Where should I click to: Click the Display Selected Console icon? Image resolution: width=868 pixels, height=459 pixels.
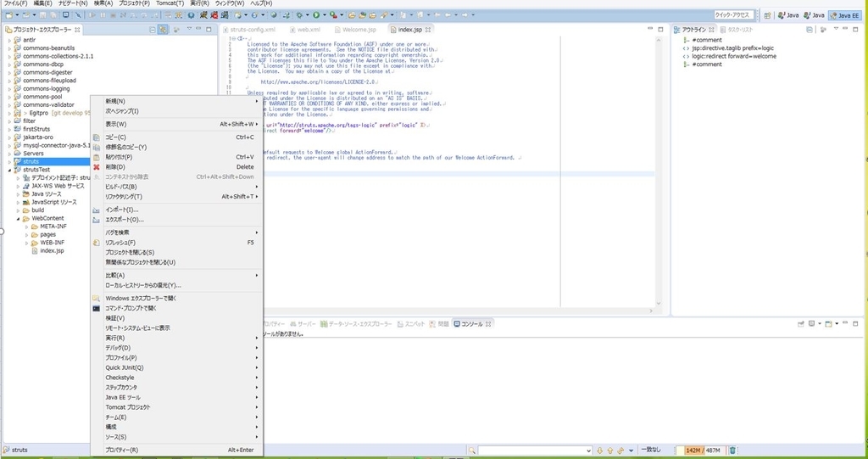812,324
